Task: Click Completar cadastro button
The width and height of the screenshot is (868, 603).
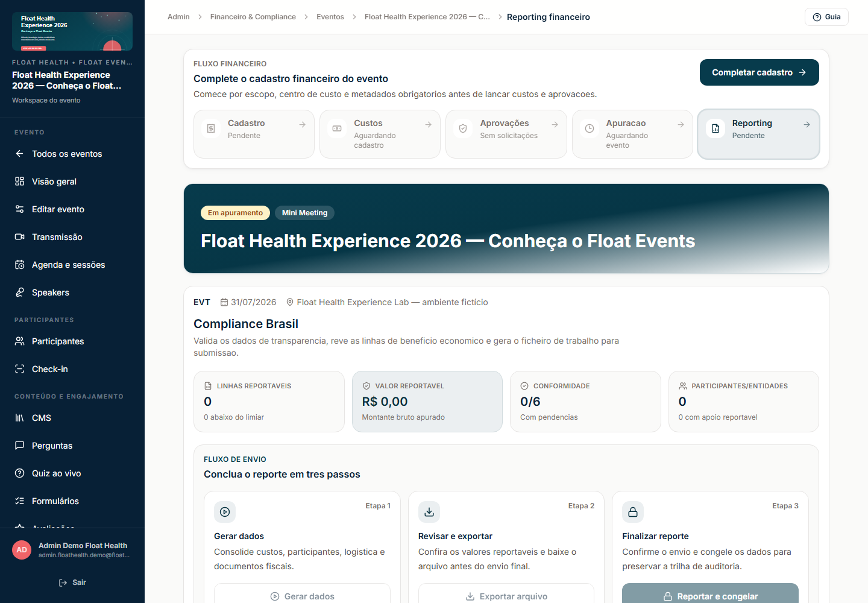Action: pyautogui.click(x=759, y=72)
